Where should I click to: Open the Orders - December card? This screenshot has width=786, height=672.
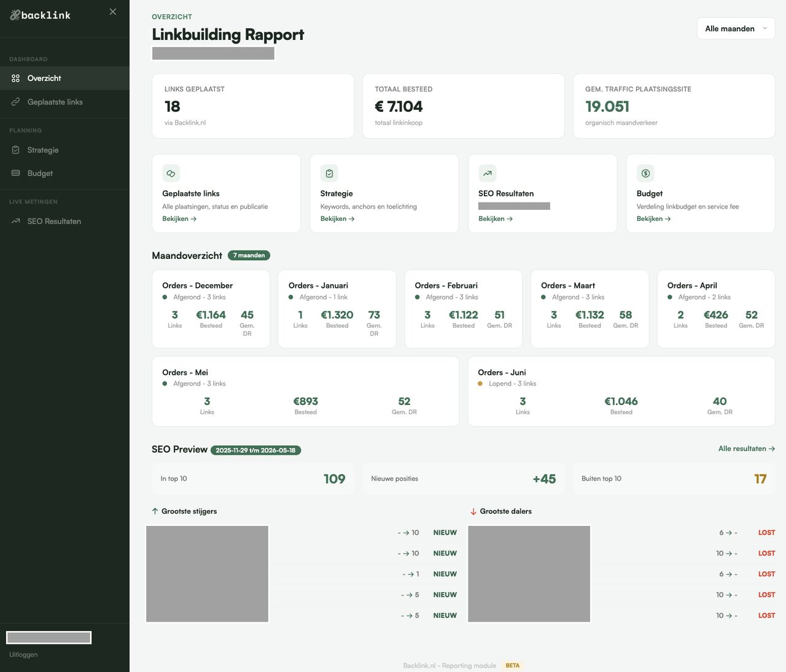211,309
